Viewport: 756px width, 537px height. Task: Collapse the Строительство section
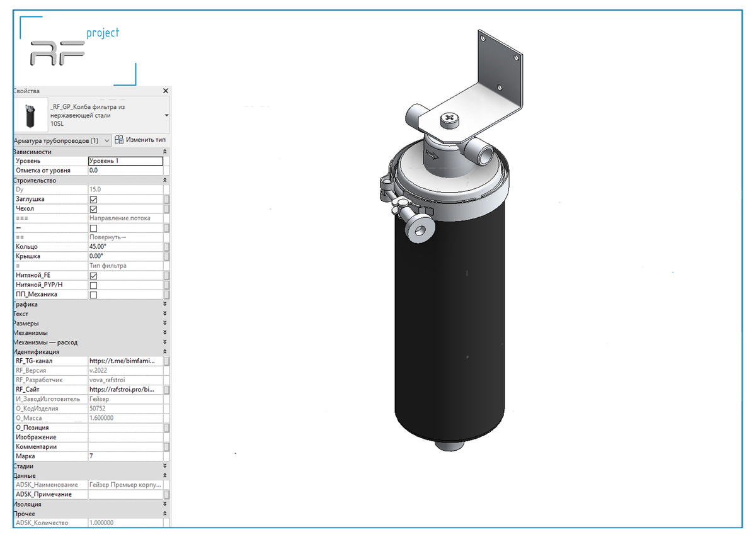pyautogui.click(x=165, y=181)
